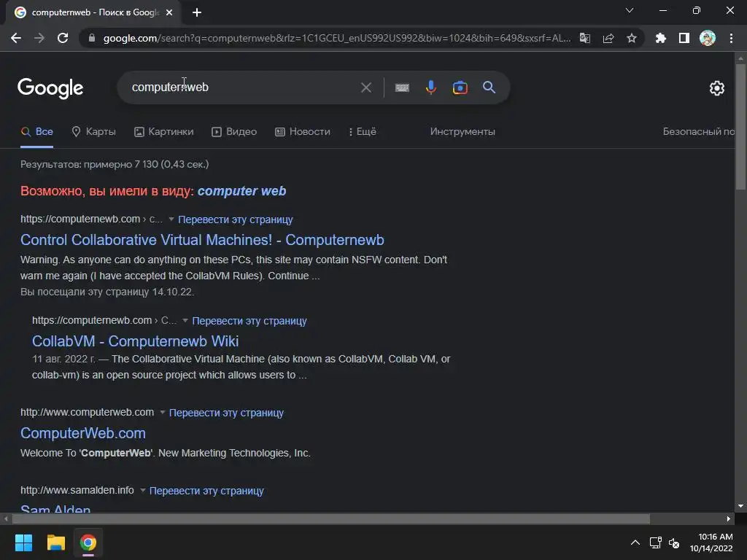Screen dimensions: 747x560
Task: Click the Chrome forward arrow
Action: pos(39,38)
